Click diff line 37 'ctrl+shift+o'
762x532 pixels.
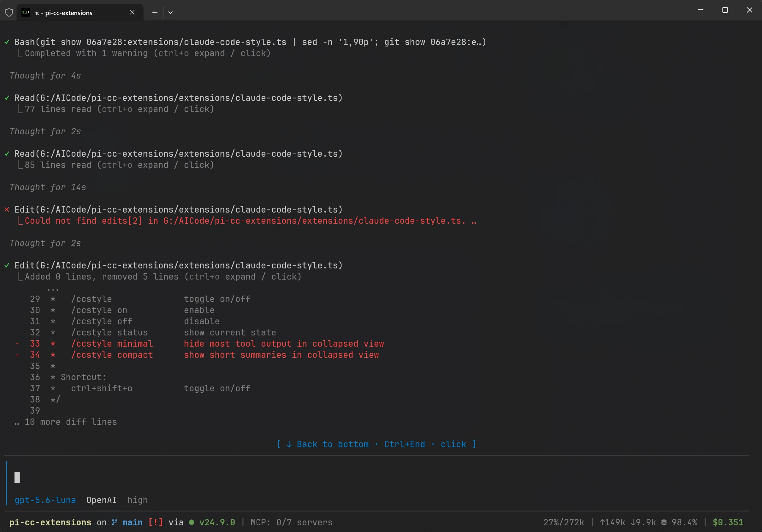coord(140,389)
